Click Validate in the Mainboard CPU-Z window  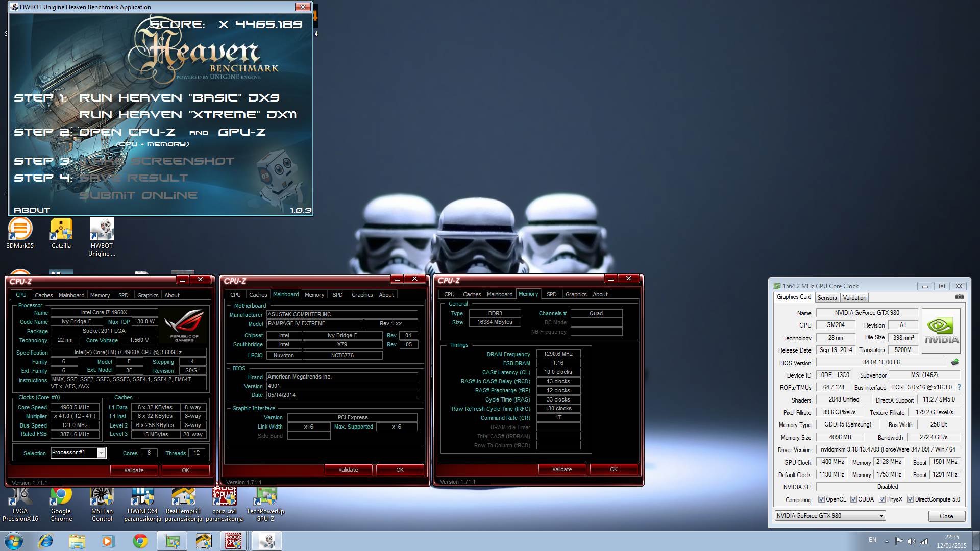click(348, 470)
